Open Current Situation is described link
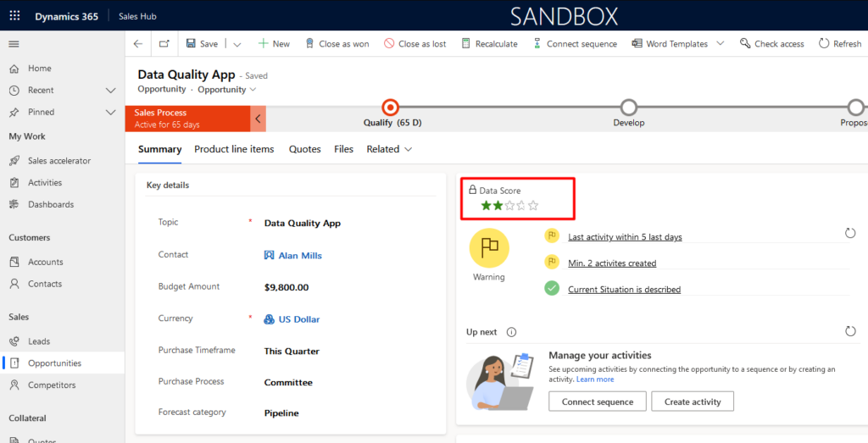Screen dimensions: 868x443 tap(625, 289)
